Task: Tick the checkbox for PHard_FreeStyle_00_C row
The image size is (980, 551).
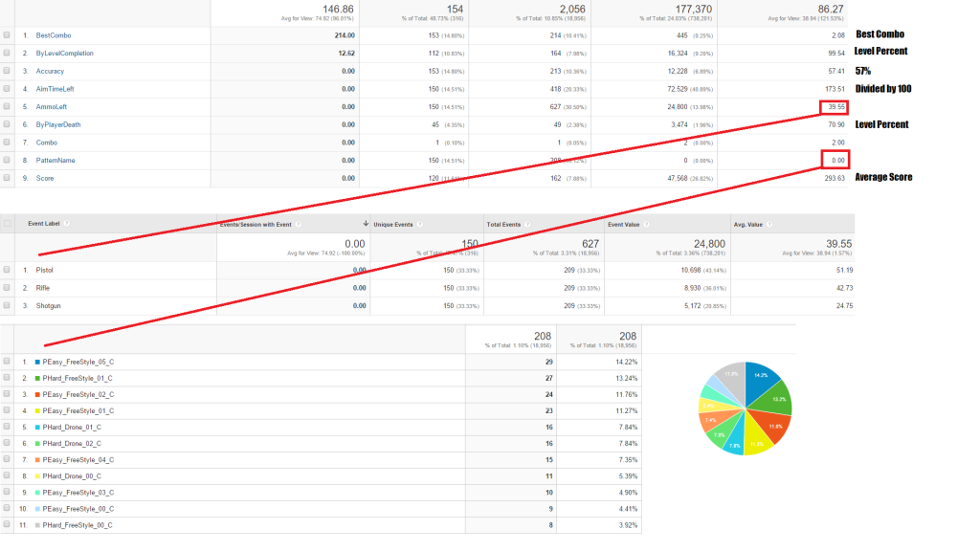Action: click(x=7, y=525)
